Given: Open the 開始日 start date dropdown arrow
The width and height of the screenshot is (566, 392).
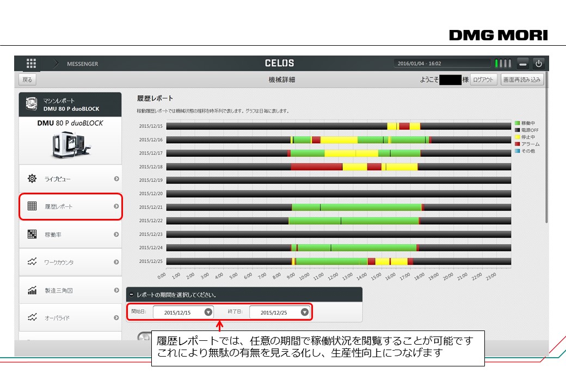Looking at the screenshot, I should coord(208,312).
